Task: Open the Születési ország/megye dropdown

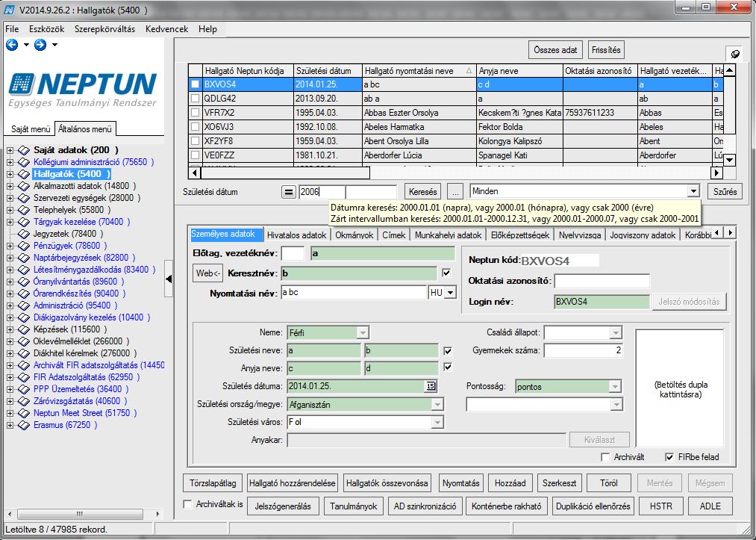Action: 437,404
